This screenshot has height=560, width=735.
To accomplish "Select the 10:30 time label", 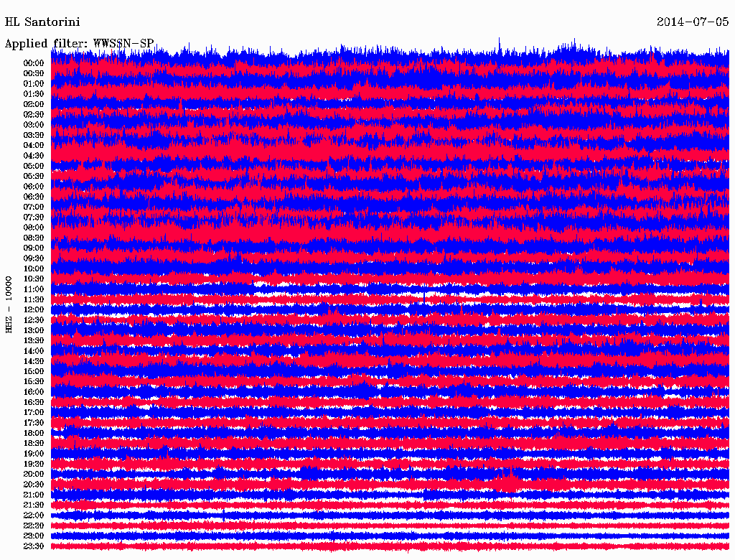I will click(34, 279).
